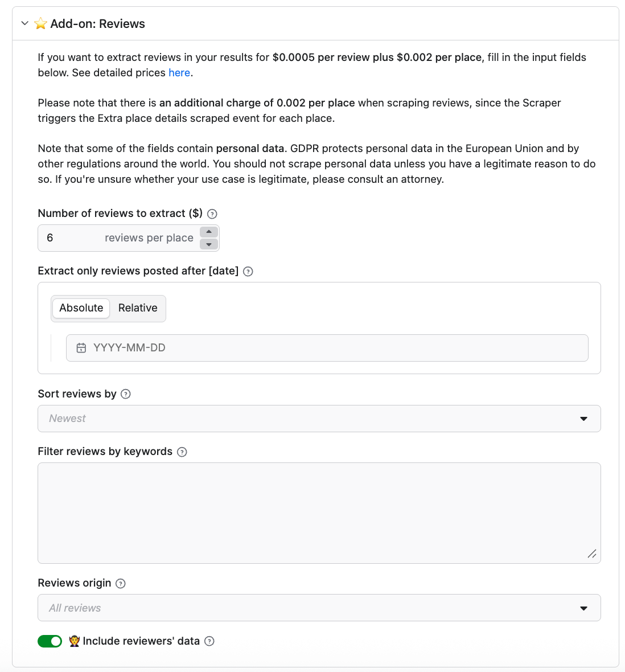Open the Sort reviews by dropdown

pos(319,419)
